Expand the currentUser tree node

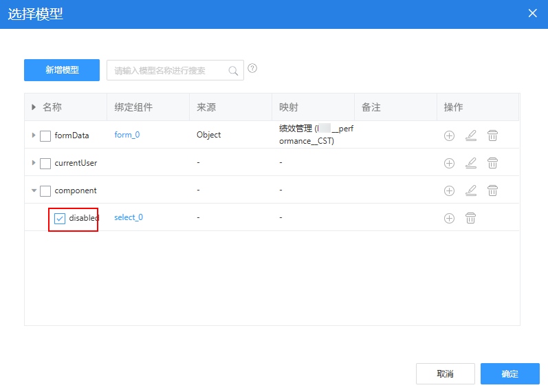tap(34, 162)
